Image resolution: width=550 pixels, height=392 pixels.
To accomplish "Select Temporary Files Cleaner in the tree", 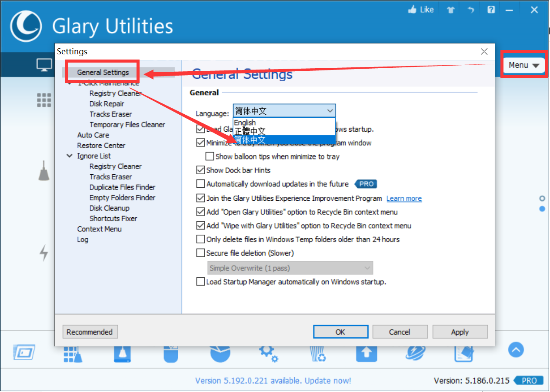I will coord(127,124).
